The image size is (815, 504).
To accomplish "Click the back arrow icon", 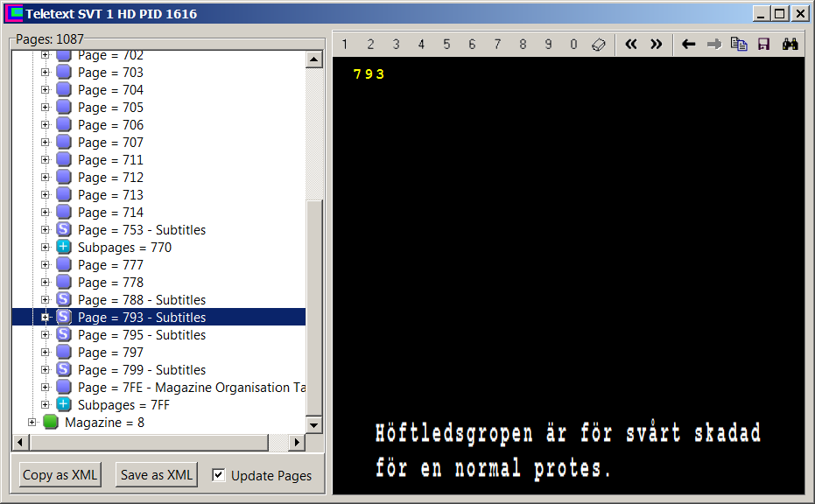I will point(689,44).
